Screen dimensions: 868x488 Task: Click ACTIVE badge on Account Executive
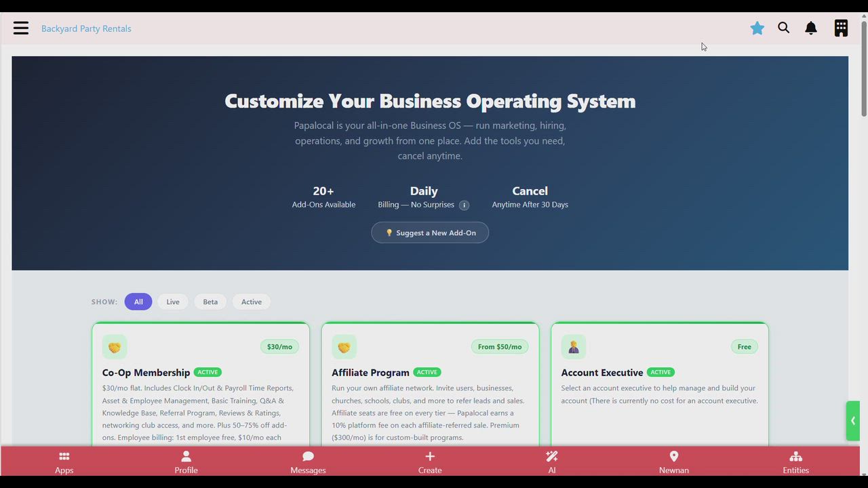(x=660, y=372)
